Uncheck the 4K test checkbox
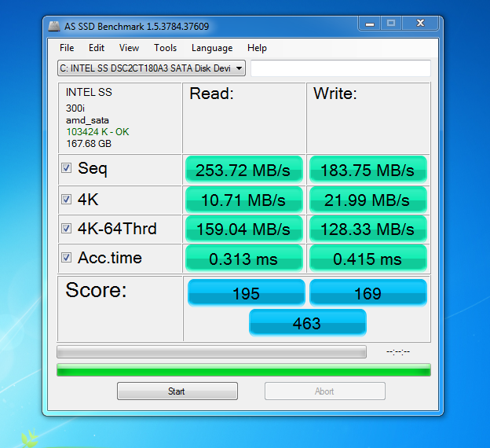 66,200
